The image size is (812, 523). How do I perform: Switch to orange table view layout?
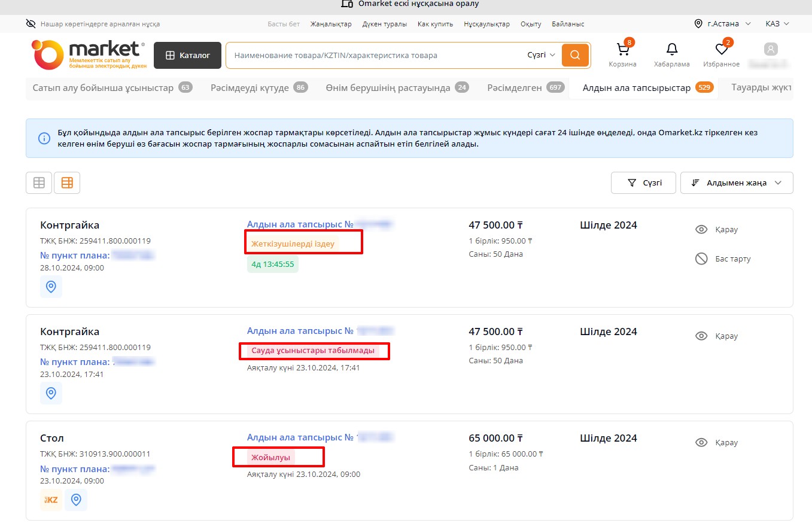(67, 183)
